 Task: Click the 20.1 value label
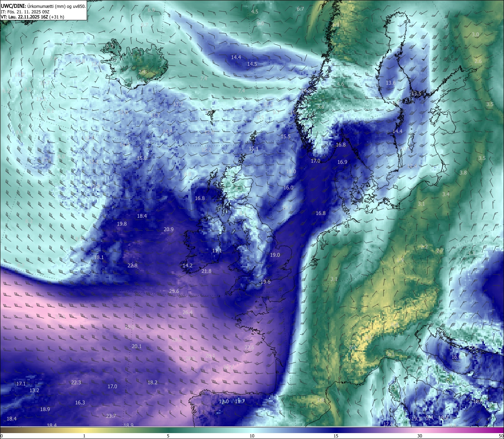tap(137, 346)
